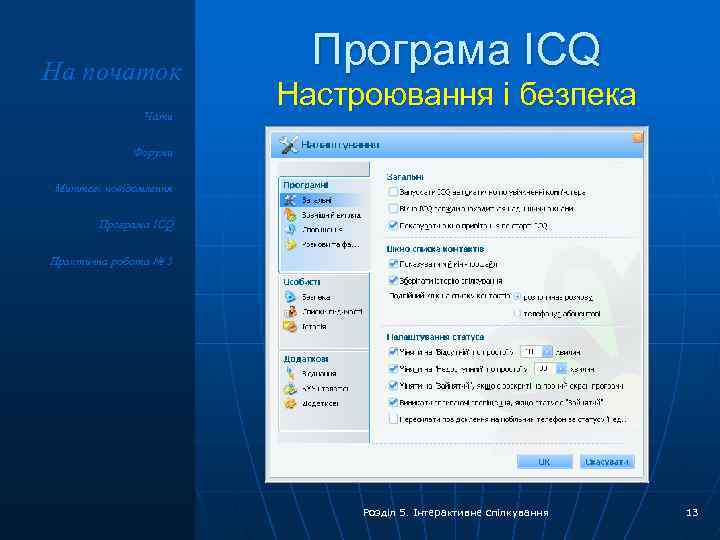Viewport: 720px width, 540px height.
Task: Click the SMS icon under Додаткові
Action: pos(290,388)
